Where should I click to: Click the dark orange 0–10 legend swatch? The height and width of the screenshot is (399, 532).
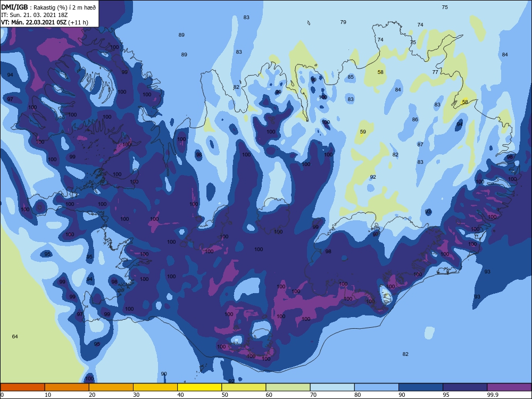click(x=22, y=387)
